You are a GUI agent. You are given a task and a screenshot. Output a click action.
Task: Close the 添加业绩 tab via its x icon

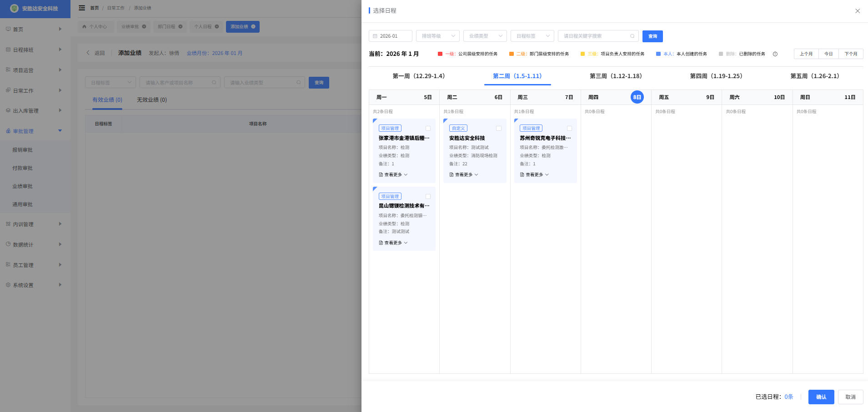click(253, 27)
